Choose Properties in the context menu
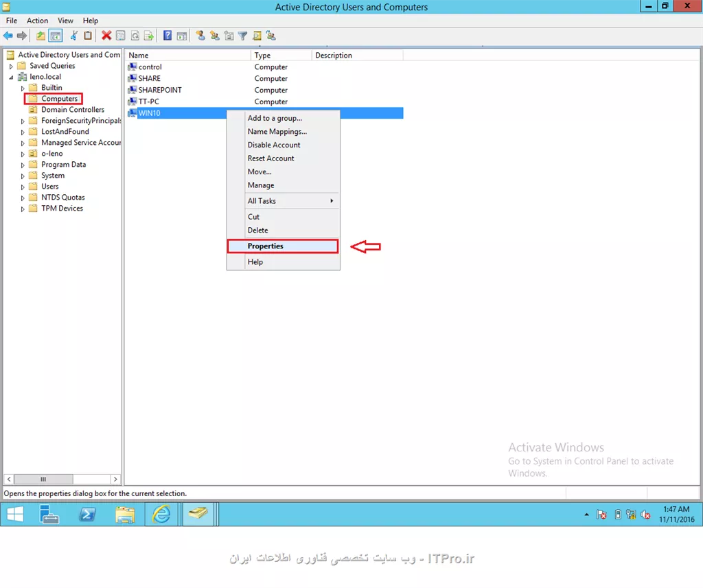The image size is (703, 588). pyautogui.click(x=283, y=246)
